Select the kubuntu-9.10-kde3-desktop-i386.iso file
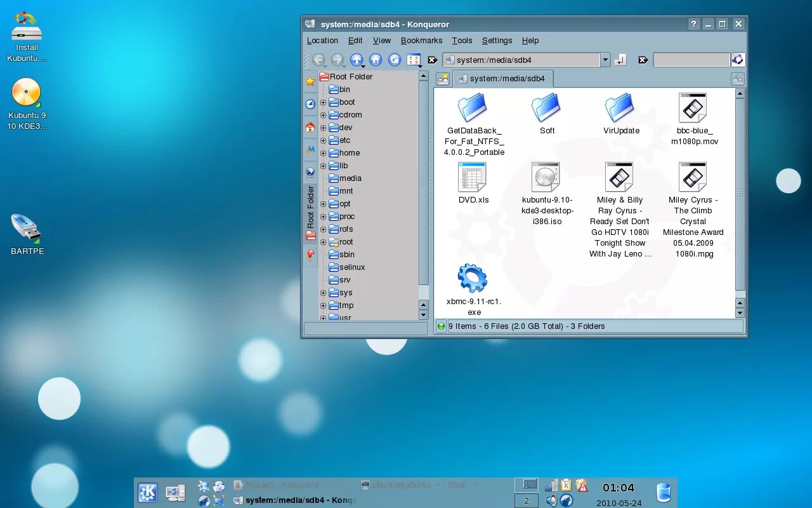The height and width of the screenshot is (508, 812). tap(547, 194)
